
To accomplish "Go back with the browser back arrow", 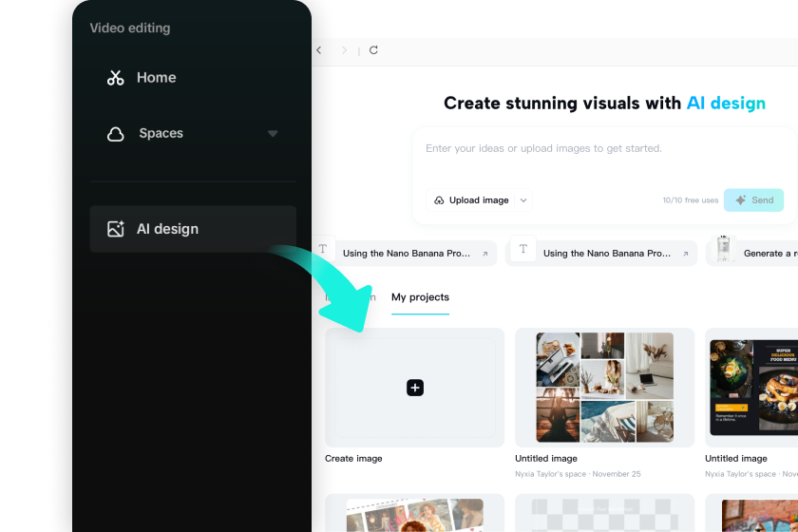I will [319, 50].
